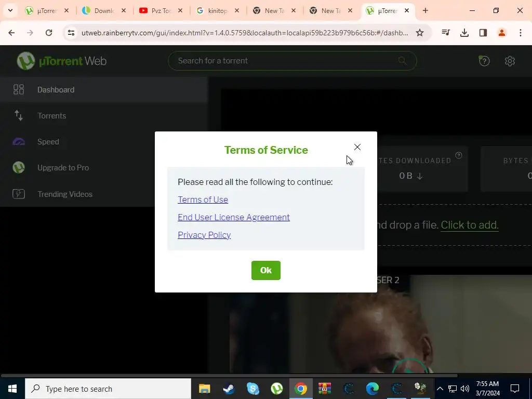Screen dimensions: 532x399
Task: Click the µTorrent Web logo
Action: 62,61
